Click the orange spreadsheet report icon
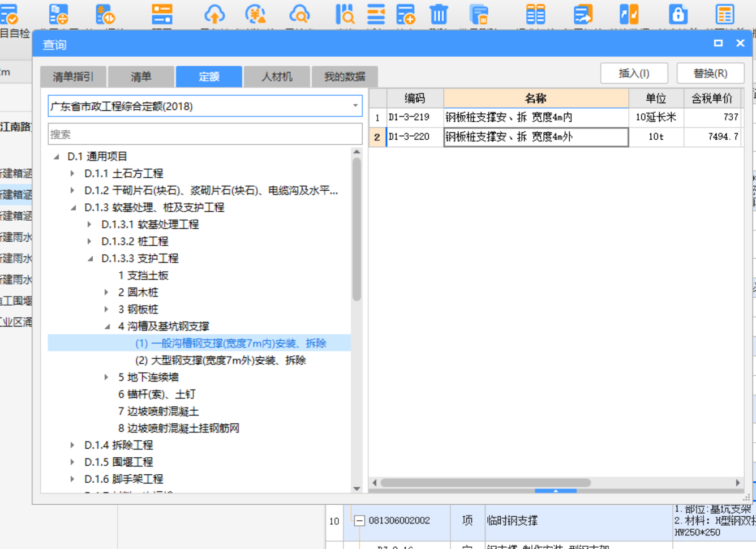This screenshot has height=549, width=756. click(x=725, y=15)
